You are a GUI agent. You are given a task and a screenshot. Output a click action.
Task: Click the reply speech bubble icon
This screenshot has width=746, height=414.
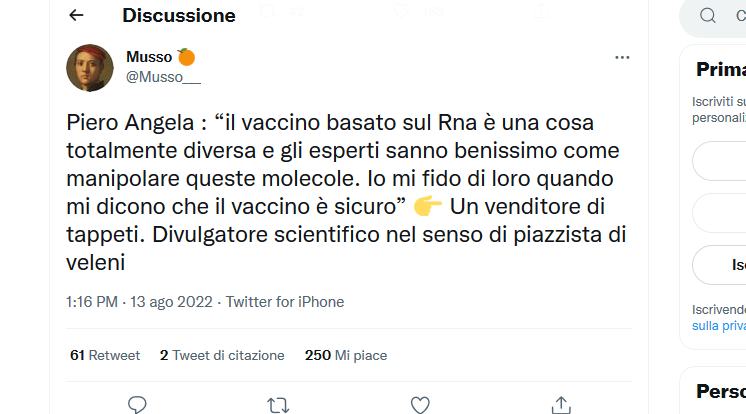[x=138, y=404]
